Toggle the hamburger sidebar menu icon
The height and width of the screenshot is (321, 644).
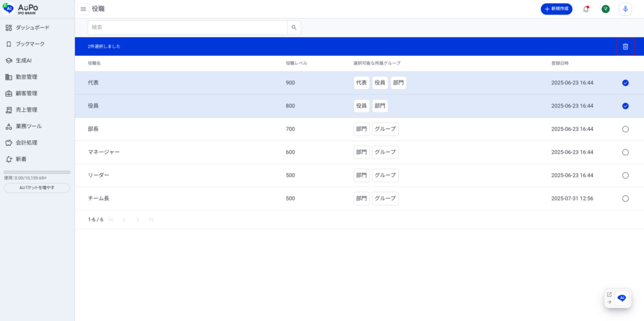tap(83, 9)
